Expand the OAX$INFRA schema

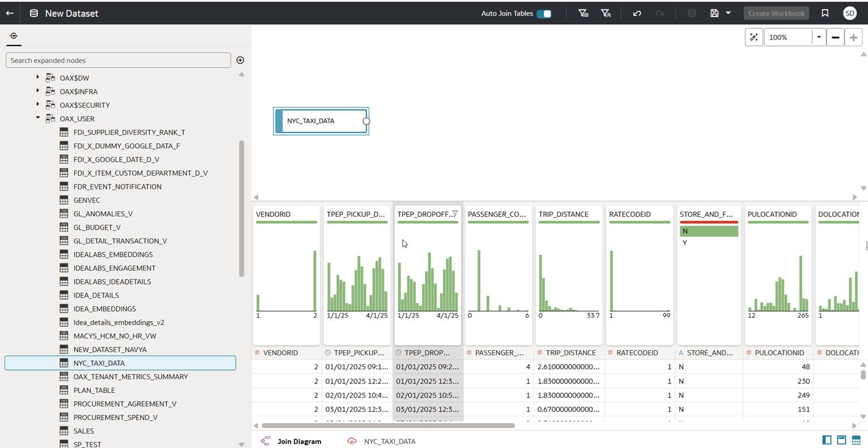(38, 91)
